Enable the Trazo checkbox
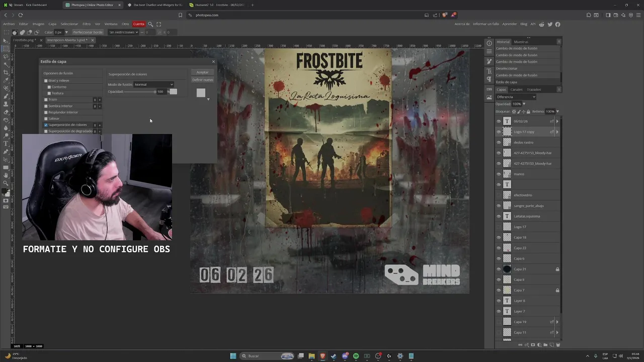This screenshot has width=644, height=362. click(46, 100)
